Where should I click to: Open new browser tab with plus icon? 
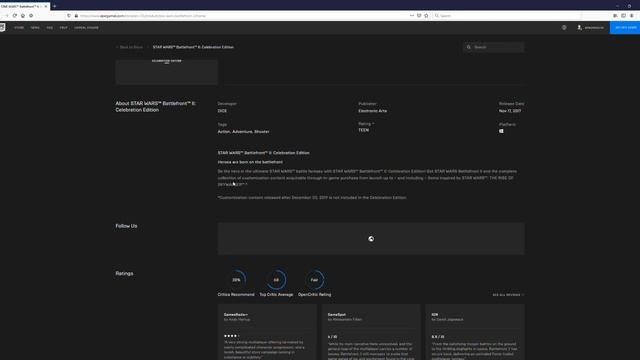point(54,6)
